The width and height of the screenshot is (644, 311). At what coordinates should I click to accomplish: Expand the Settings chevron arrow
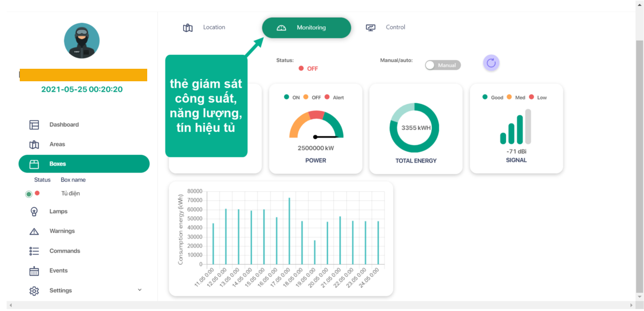(x=139, y=290)
